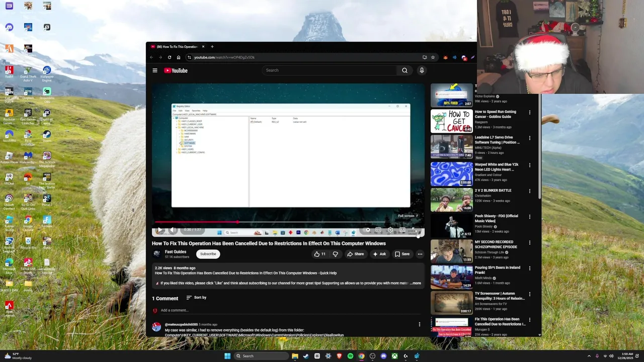Mute the video player volume

[173, 230]
